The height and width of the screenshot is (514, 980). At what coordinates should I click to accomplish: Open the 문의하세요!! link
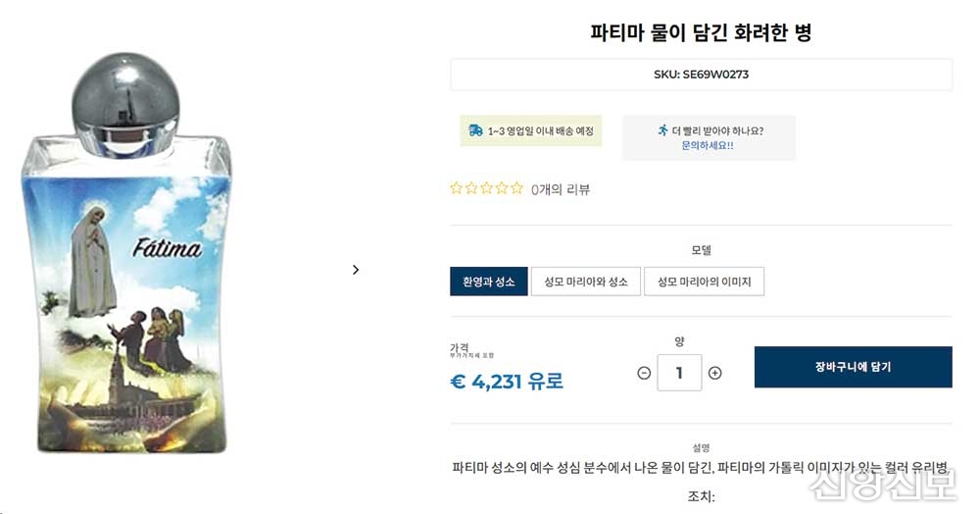[x=708, y=145]
